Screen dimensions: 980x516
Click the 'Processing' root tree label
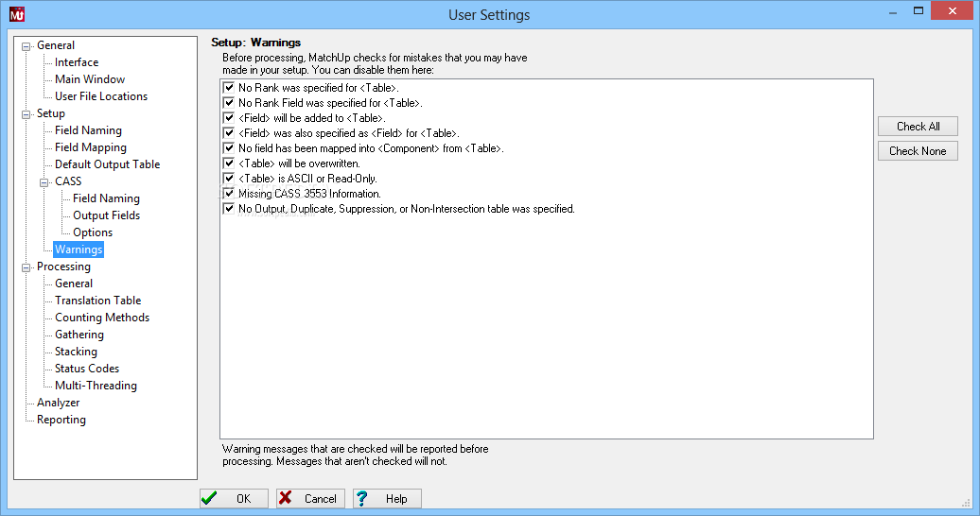(x=63, y=267)
